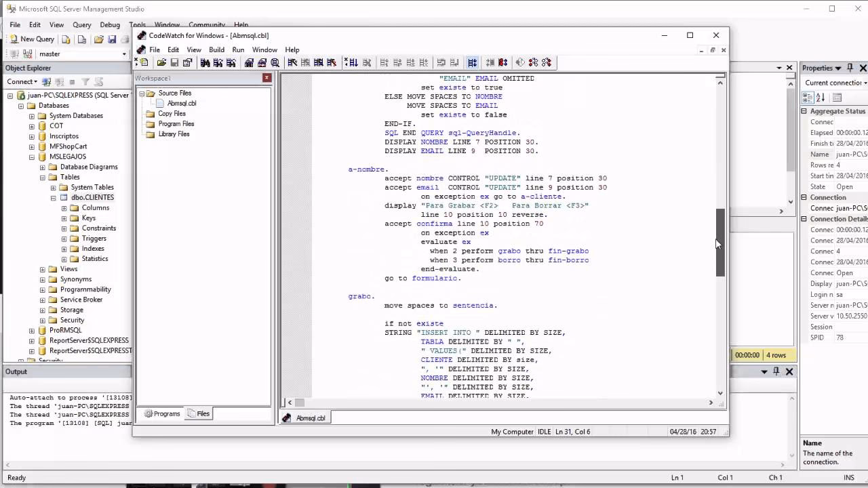Collapse the MSLEGAJOS database node

[32, 157]
